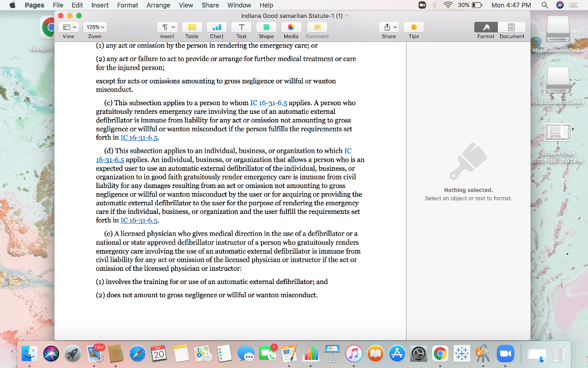Open Calendar from the Dock
This screenshot has width=588, height=368.
[158, 354]
